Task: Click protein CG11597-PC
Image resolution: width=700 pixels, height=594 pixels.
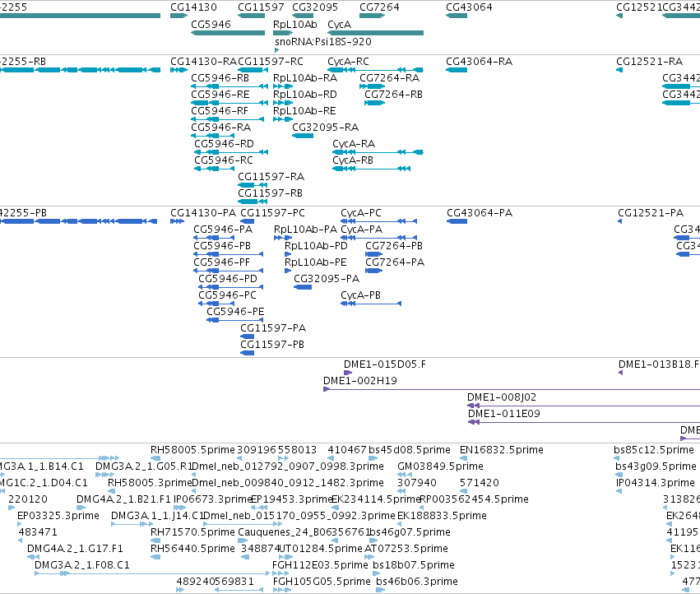Action: tap(272, 212)
